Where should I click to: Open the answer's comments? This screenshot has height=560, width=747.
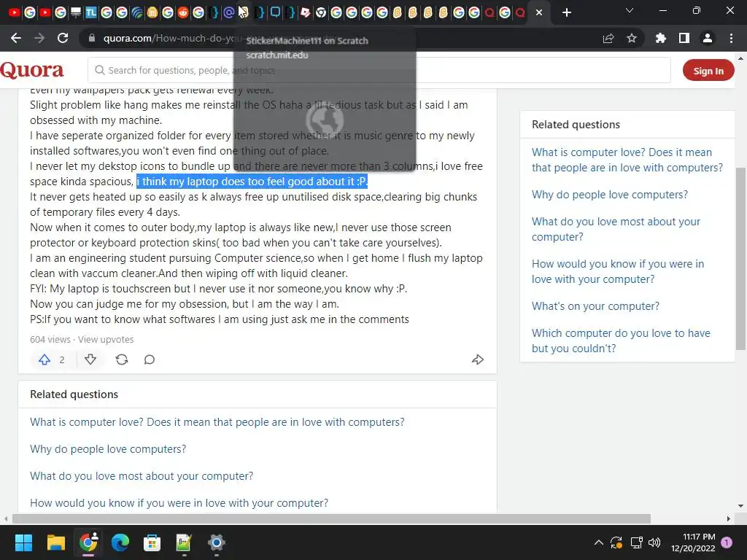pyautogui.click(x=150, y=359)
